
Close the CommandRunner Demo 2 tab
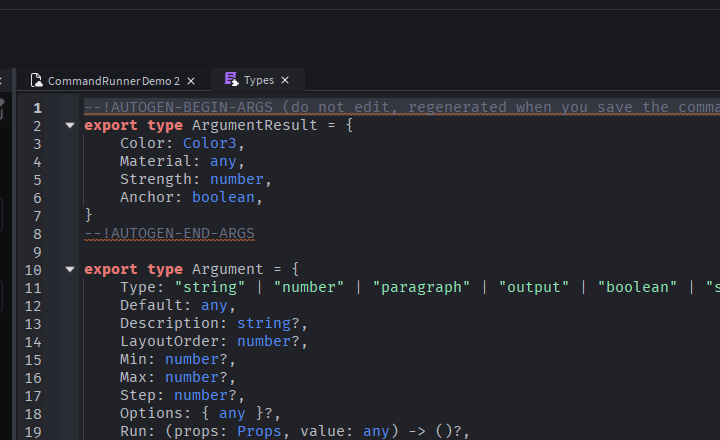(x=191, y=81)
